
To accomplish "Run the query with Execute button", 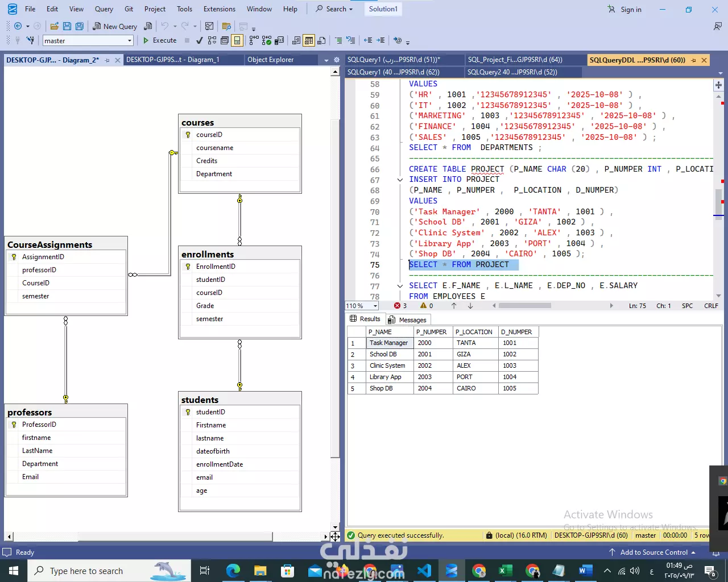I will [160, 40].
